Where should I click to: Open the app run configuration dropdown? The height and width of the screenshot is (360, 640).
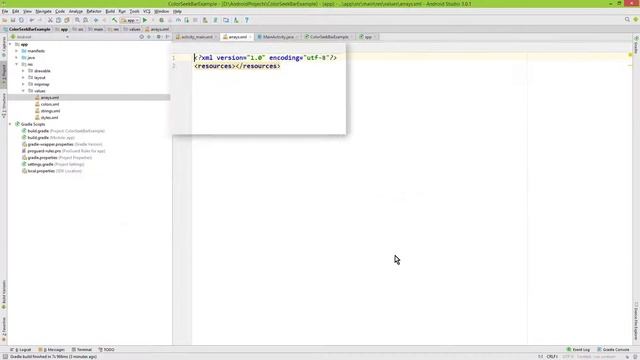(130, 20)
